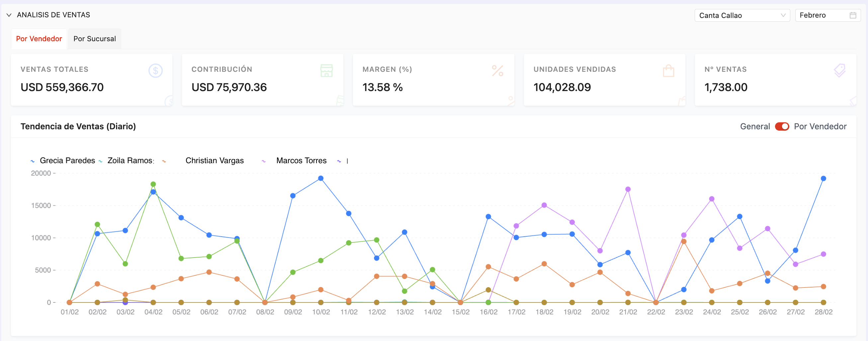Open the Canta Callao branch dropdown

(x=742, y=15)
